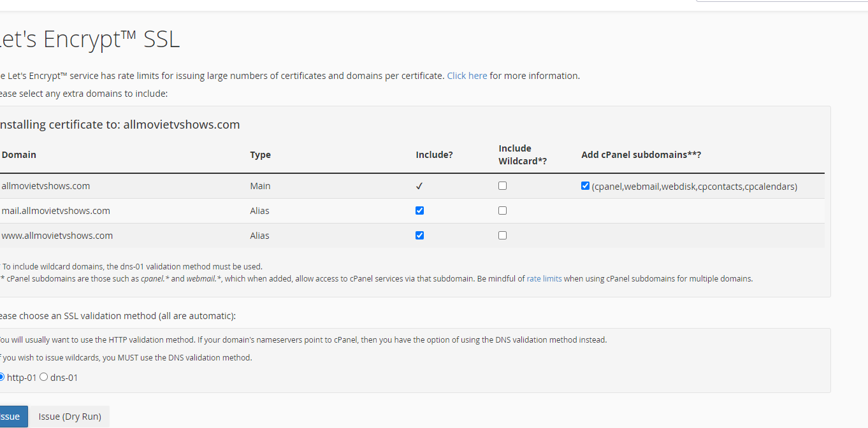Click the cPanel subdomains footnote text
The height and width of the screenshot is (428, 868).
tap(377, 279)
